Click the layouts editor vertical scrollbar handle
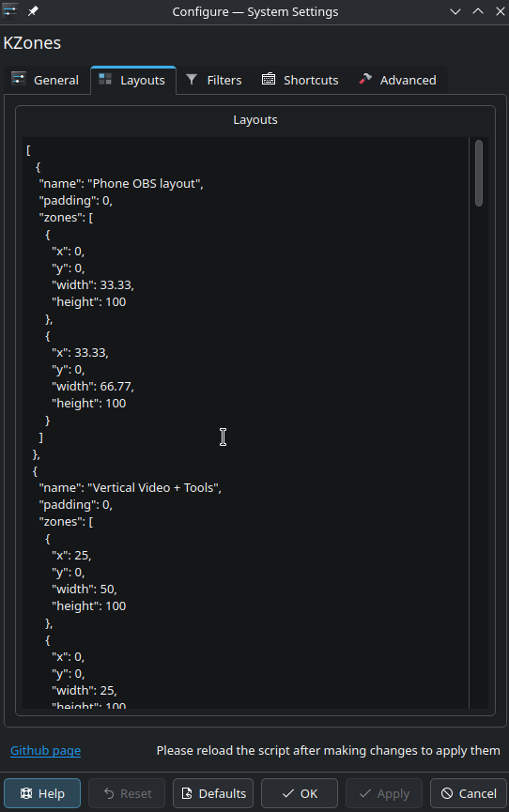This screenshot has width=509, height=812. [x=478, y=174]
